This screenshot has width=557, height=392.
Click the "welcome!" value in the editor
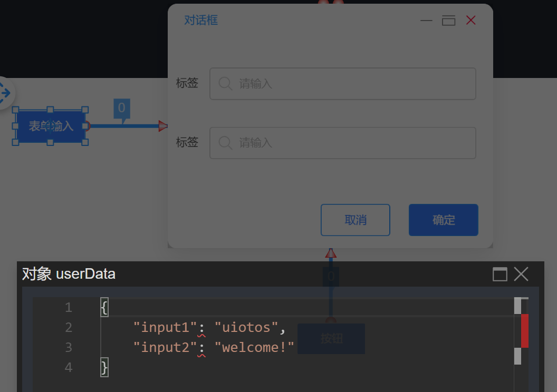click(x=258, y=347)
